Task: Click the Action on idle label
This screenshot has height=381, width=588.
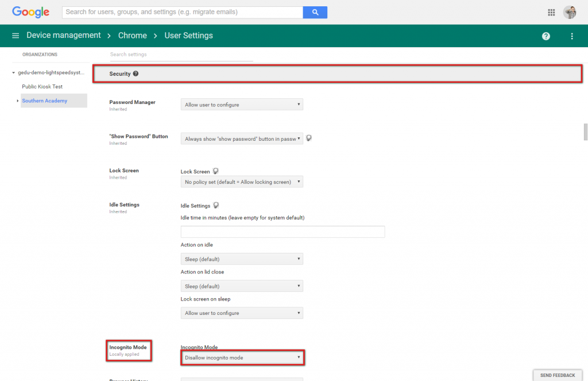Action: 196,245
